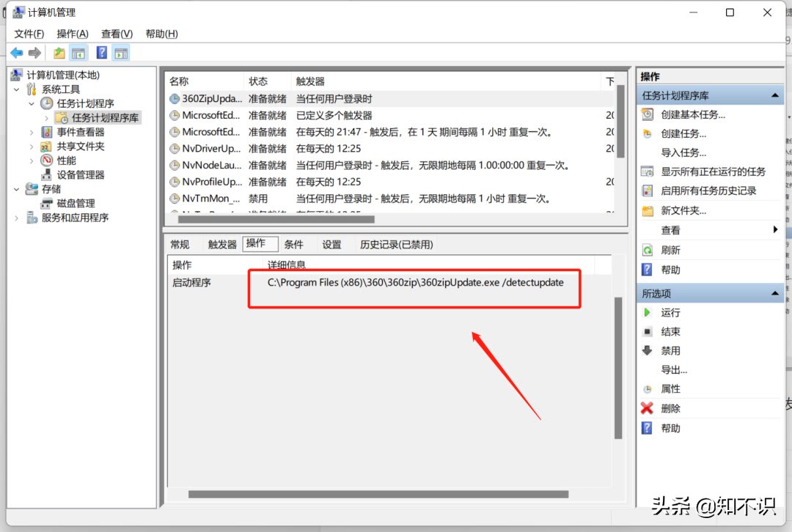This screenshot has height=532, width=792.
Task: Switch to the 设置 tab
Action: click(x=332, y=244)
